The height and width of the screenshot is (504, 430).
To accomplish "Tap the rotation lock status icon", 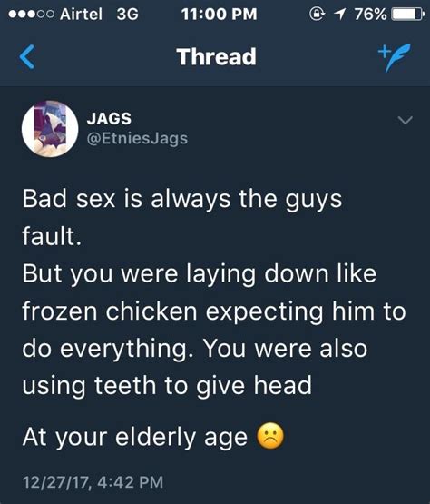I will pyautogui.click(x=317, y=14).
